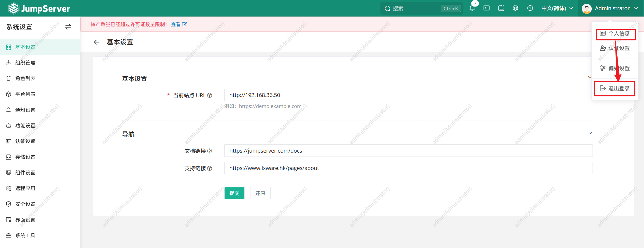Open the notifications bell icon
The width and height of the screenshot is (644, 248).
472,8
